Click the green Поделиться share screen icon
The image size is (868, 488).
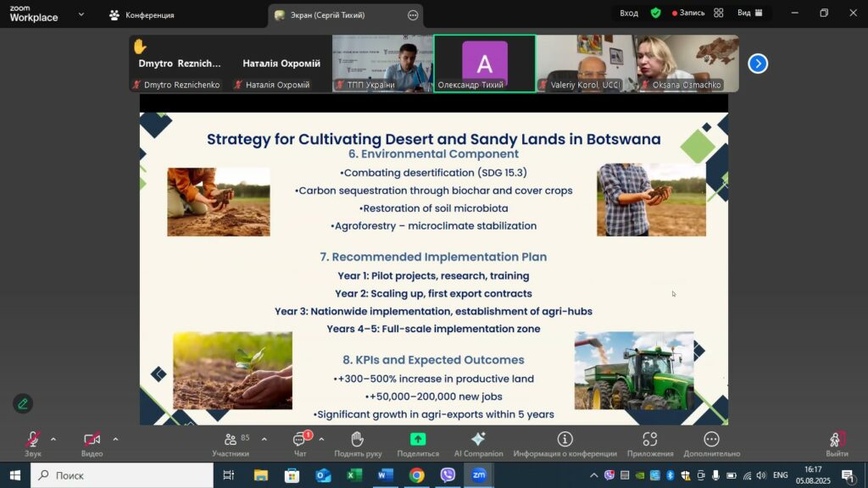pyautogui.click(x=418, y=440)
